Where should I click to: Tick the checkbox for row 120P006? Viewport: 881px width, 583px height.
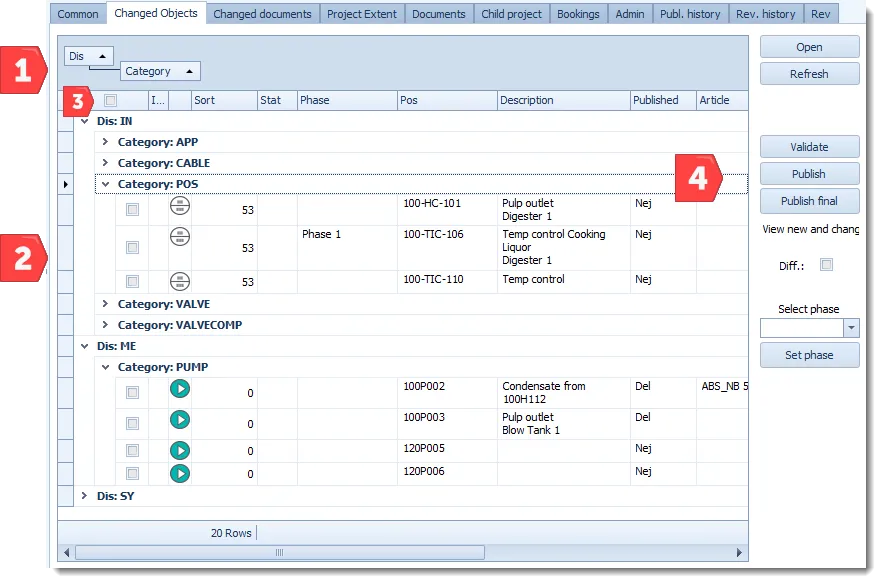coord(133,473)
